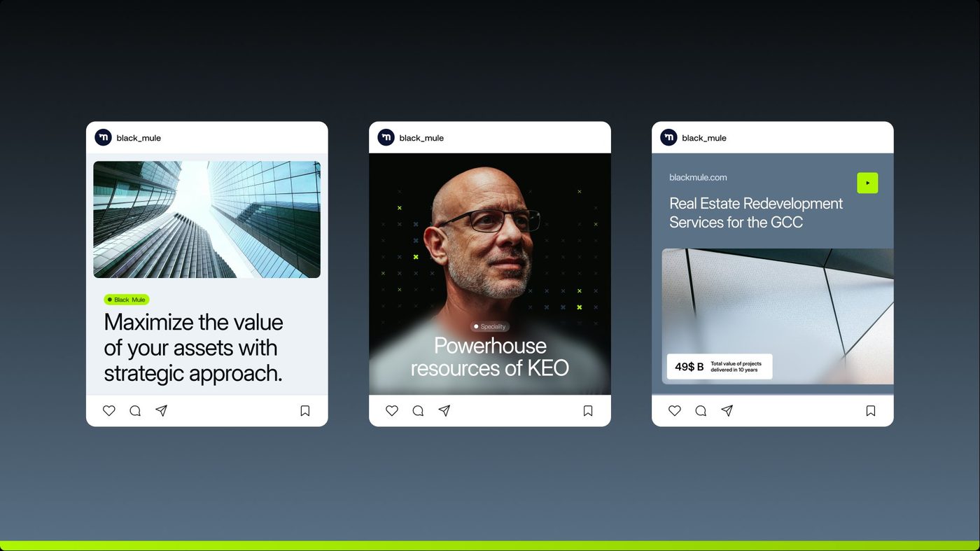Open comments on Real Estate Redevelopment post

[x=701, y=411]
